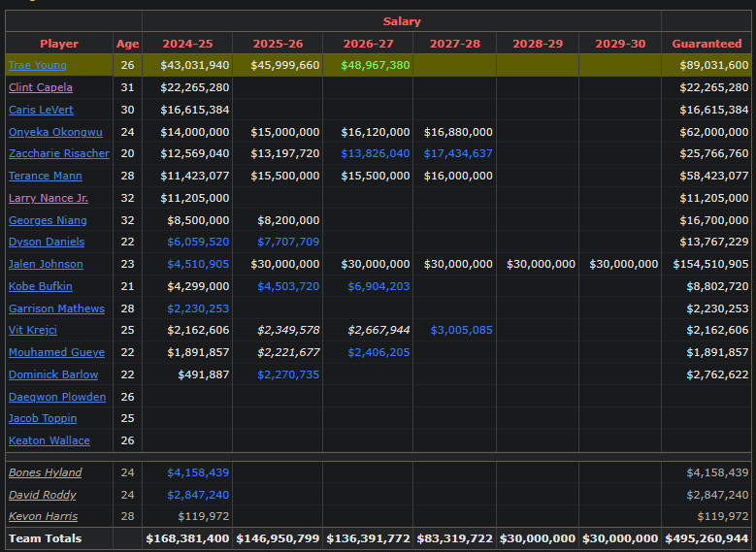The height and width of the screenshot is (552, 756).
Task: Select the $495,260,944 guaranteed total
Action: pyautogui.click(x=707, y=538)
